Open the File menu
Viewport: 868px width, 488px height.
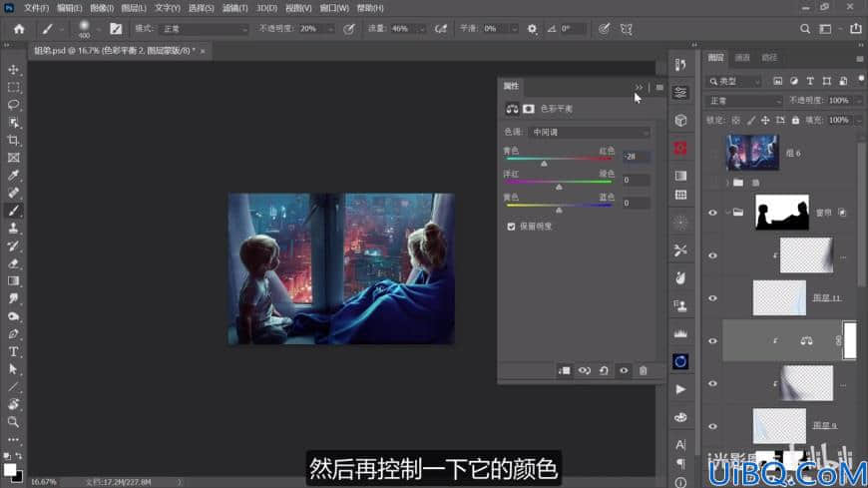point(37,8)
